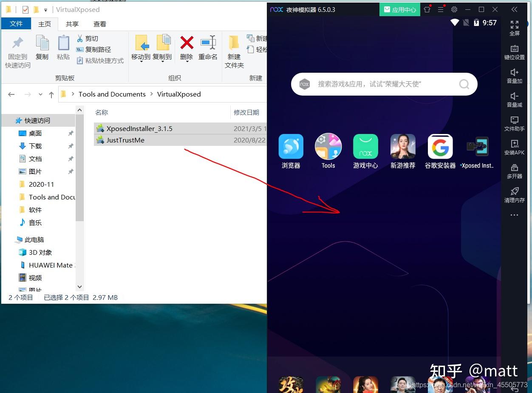Click 复制路径 copy path in ribbon
The image size is (532, 393).
(x=93, y=49)
